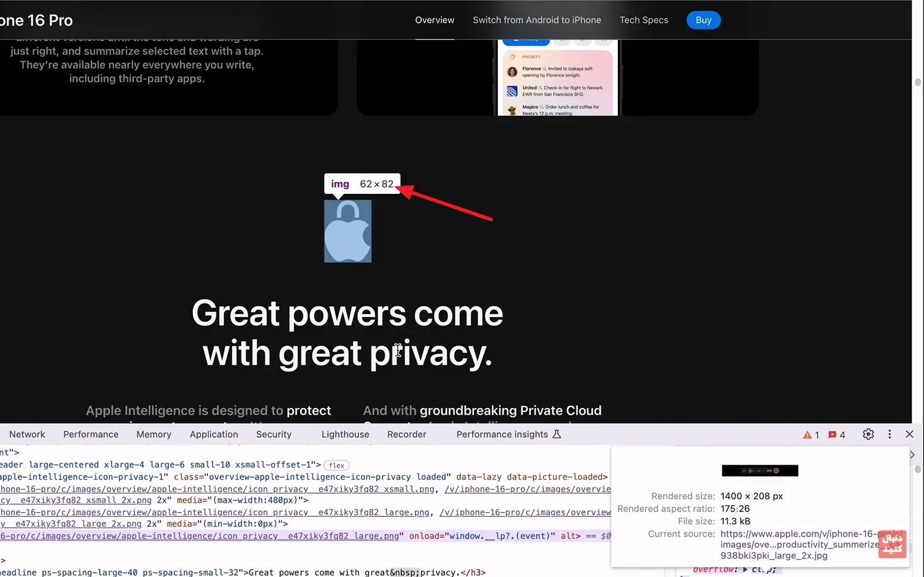
Task: Open the Memory tab
Action: 154,434
